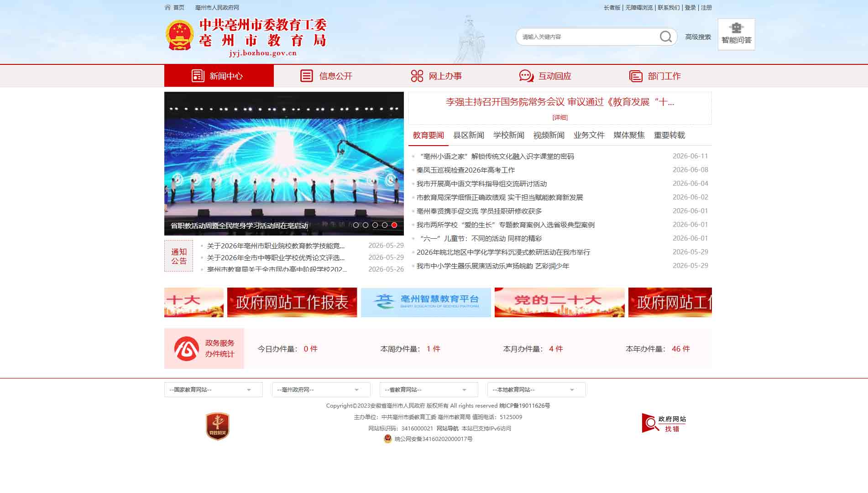Screen dimensions: 868x493
Task: Click the 长者版 link
Action: [x=612, y=7]
